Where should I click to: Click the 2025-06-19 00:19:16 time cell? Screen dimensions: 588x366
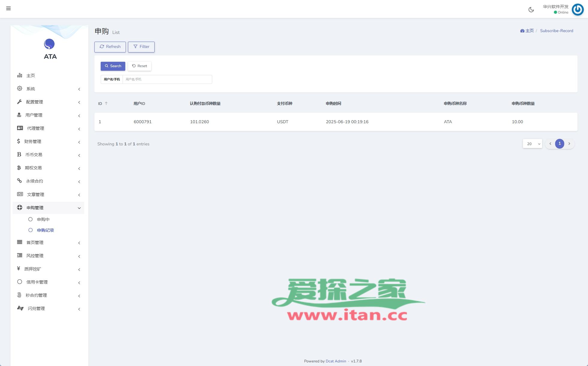[347, 122]
